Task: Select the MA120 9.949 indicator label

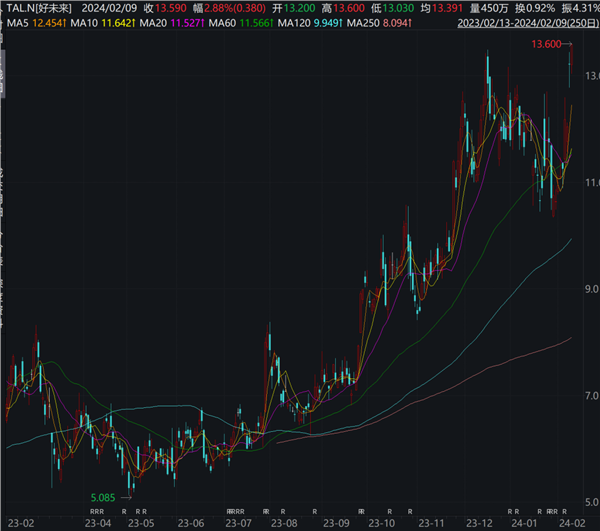Action: [x=310, y=23]
